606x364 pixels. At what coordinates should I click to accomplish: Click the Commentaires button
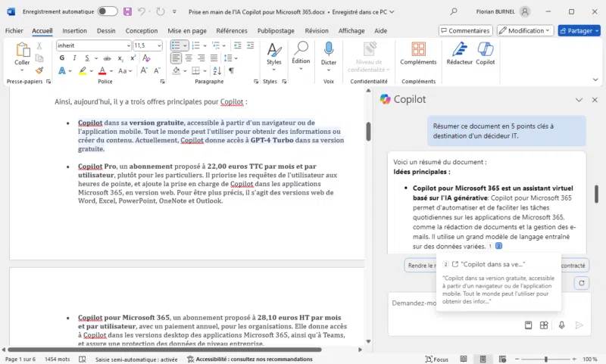point(464,30)
